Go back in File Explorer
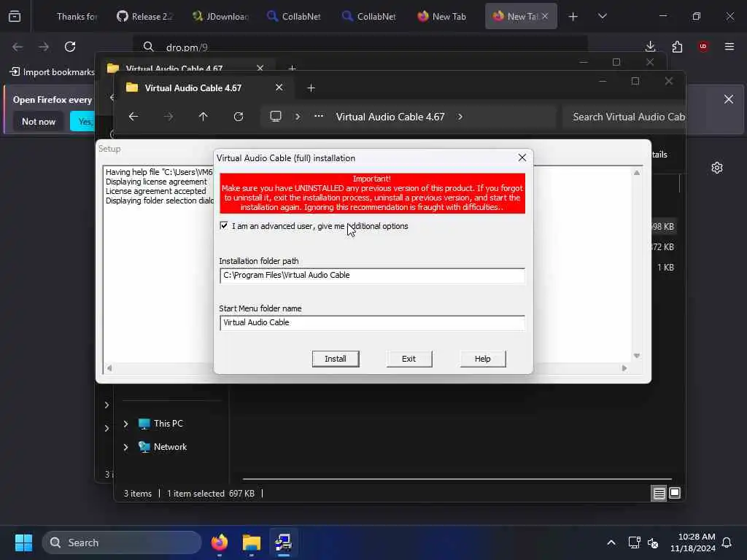Screen dimensions: 747x560 point(133,117)
